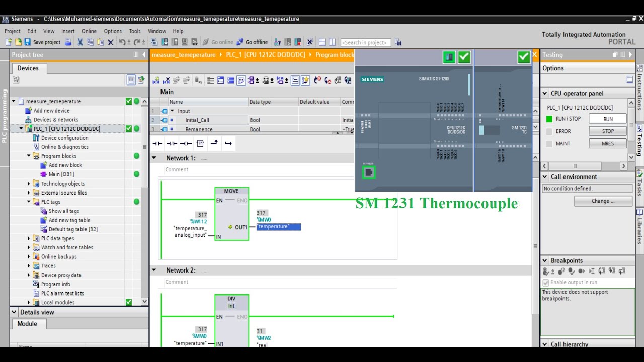Click the Delete X icon in the main toolbar
The height and width of the screenshot is (362, 644).
(x=111, y=42)
